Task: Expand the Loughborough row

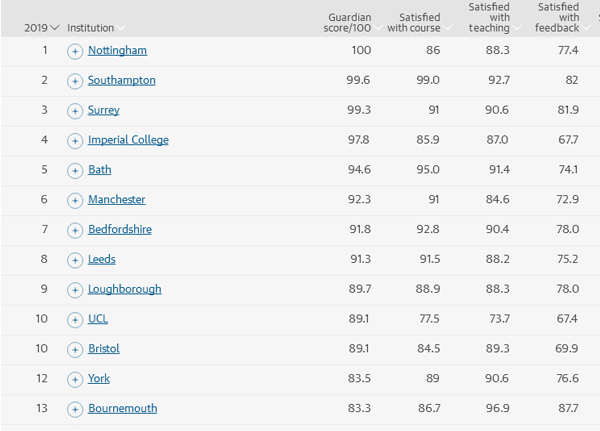Action: point(75,290)
